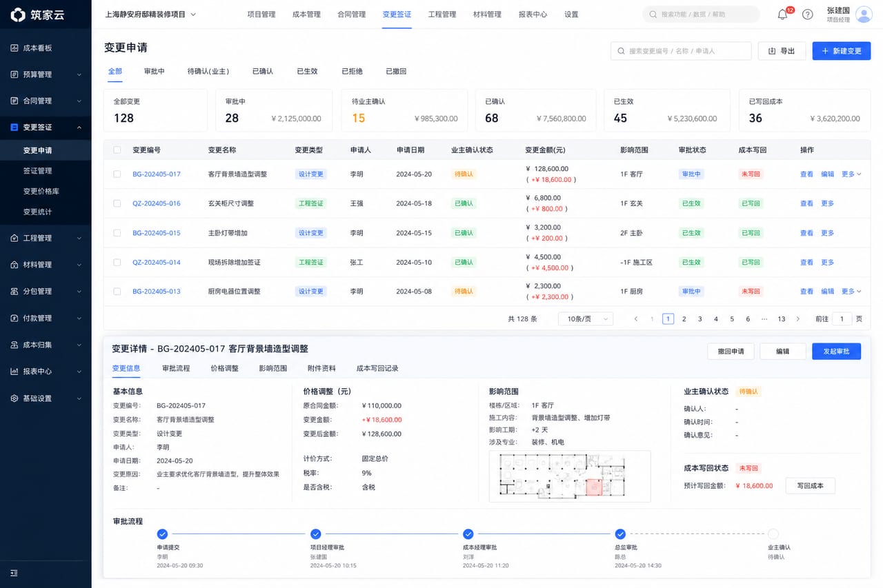The width and height of the screenshot is (883, 588).
Task: Open 更多 dropdown for BG-202405-013 row
Action: [x=851, y=292]
